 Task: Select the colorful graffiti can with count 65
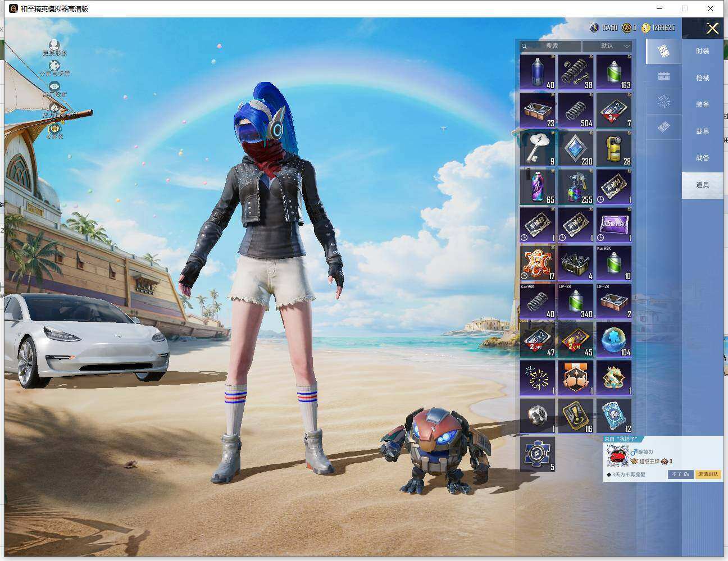(x=538, y=186)
